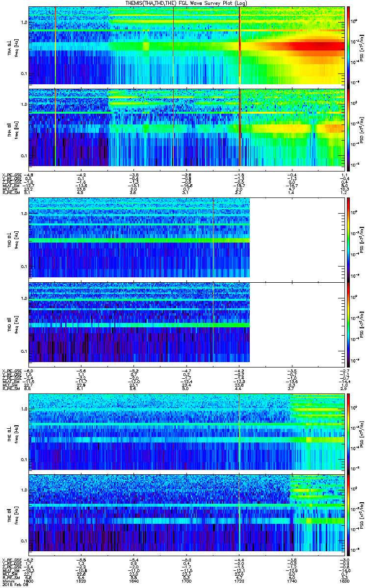Click the 0.1 frequency tick of THD B-parallel

(24, 351)
